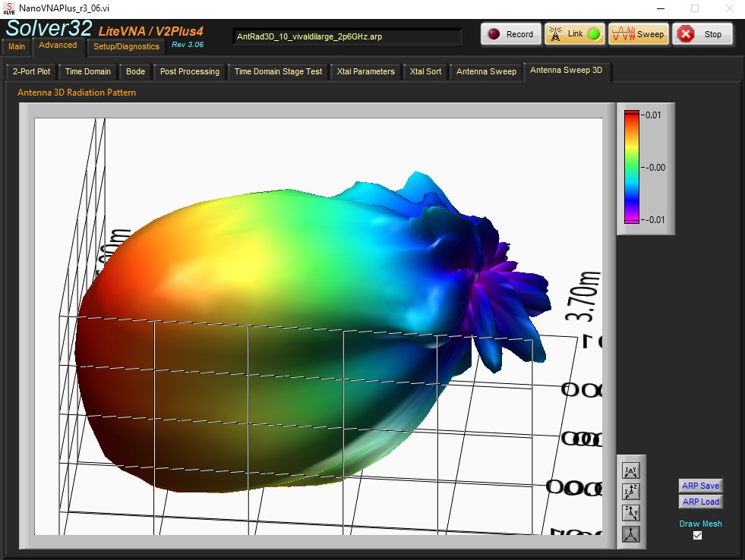Screen dimensions: 745x560
Task: Click the 3.70m axis label
Action: pyautogui.click(x=582, y=297)
